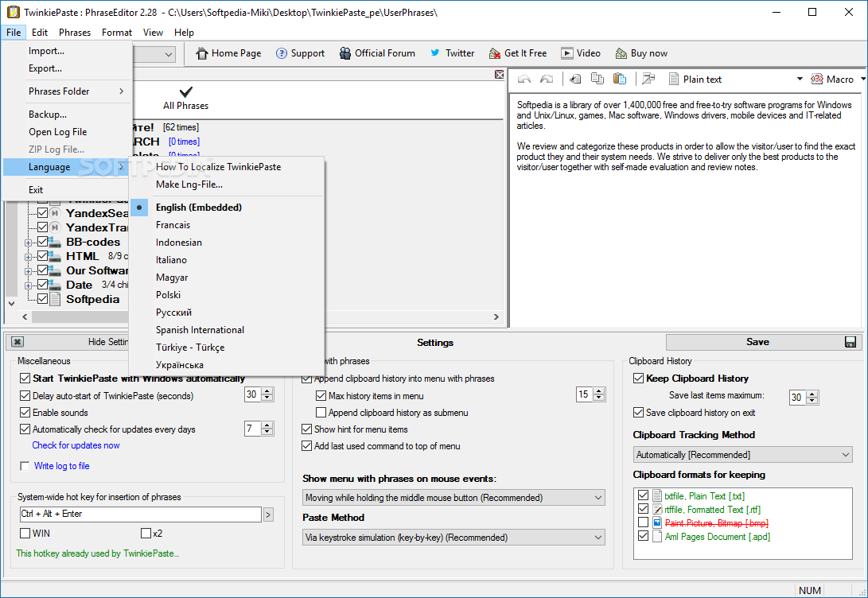Viewport: 868px width, 598px height.
Task: Decrease Save last items maximum spinner
Action: pyautogui.click(x=812, y=401)
